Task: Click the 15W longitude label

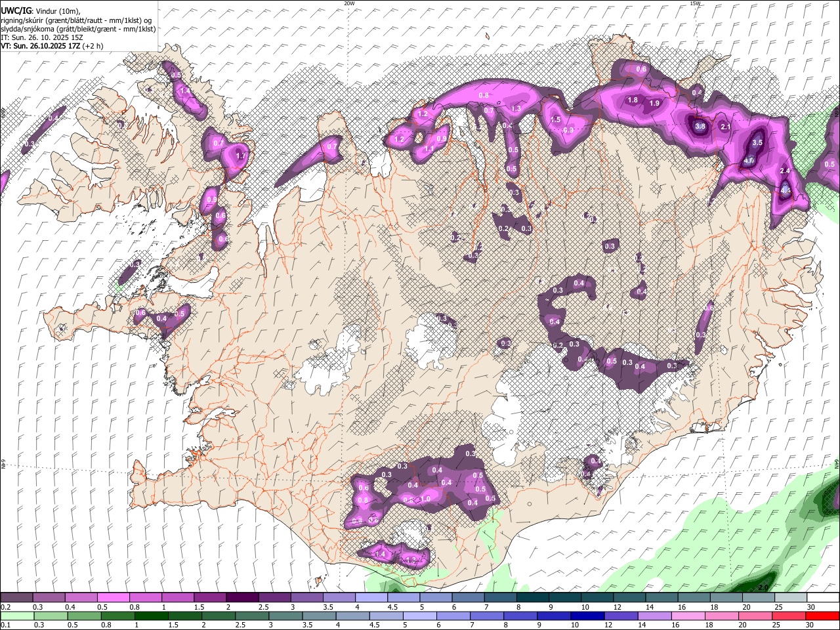Action: [x=694, y=3]
